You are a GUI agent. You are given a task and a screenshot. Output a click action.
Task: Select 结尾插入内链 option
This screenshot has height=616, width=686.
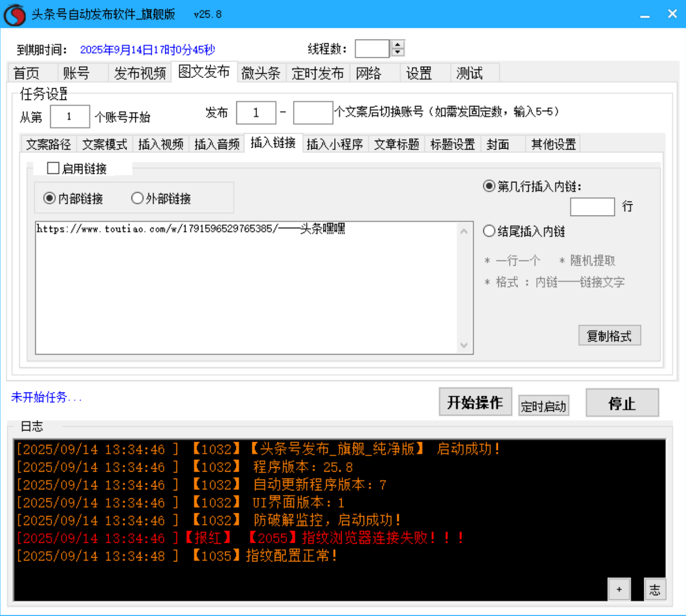click(x=489, y=231)
